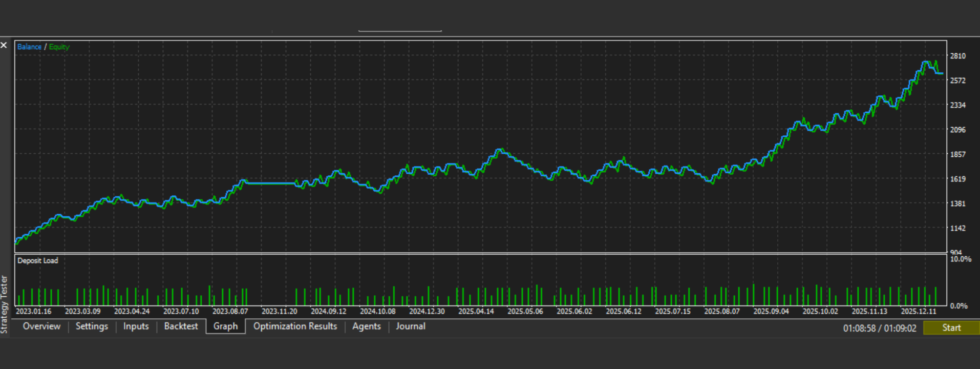980x369 pixels.
Task: Click the green Equity legend label
Action: [x=59, y=47]
